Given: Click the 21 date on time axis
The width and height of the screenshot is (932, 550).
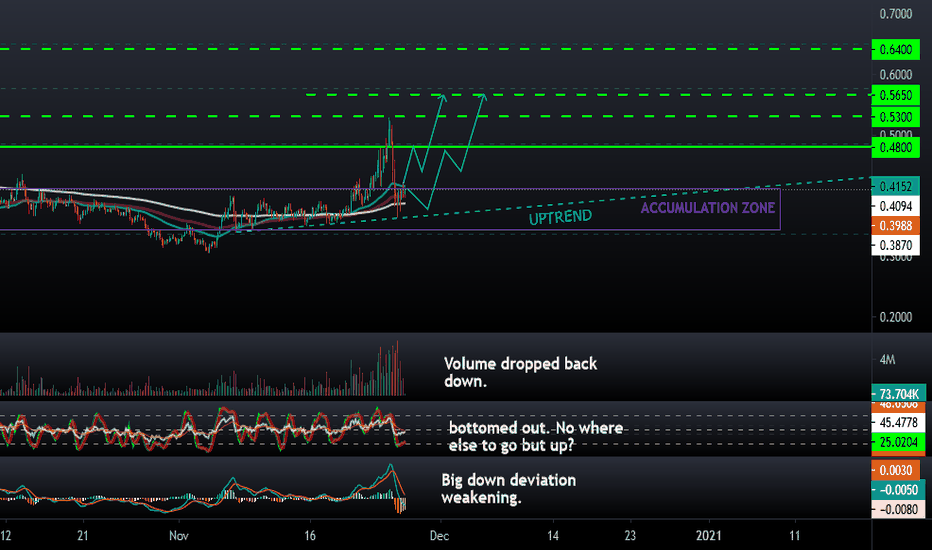Looking at the screenshot, I should coord(83,536).
